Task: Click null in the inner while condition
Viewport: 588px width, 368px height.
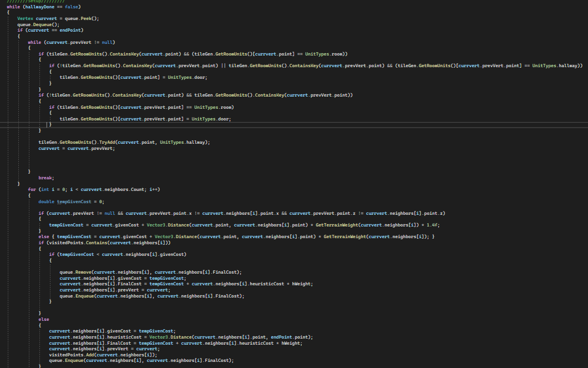Action: 108,42
